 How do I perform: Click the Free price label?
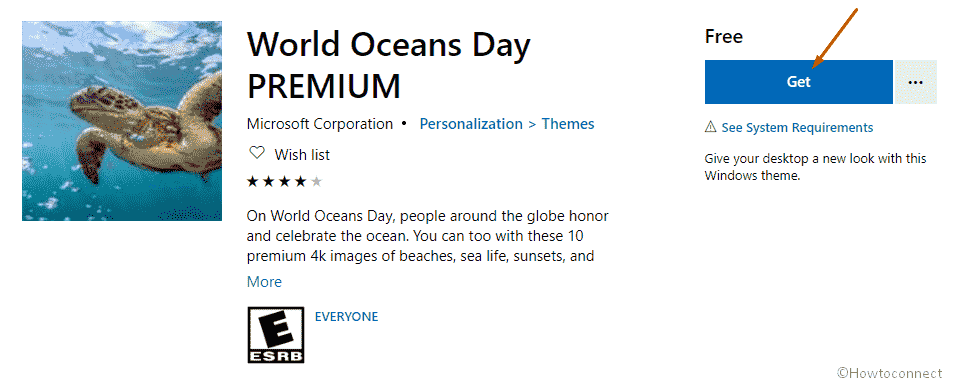[x=724, y=37]
